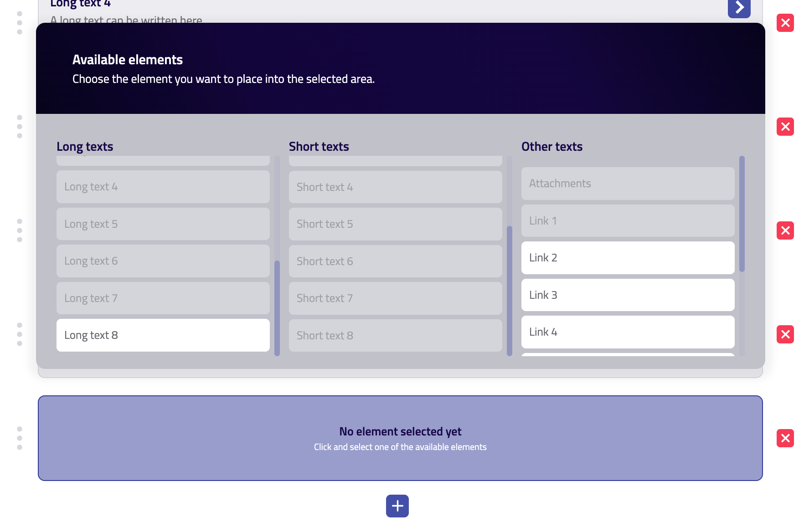Screen dimensions: 804x532
Task: Grab the drag handle dots of the bottom row
Action: tap(20, 438)
